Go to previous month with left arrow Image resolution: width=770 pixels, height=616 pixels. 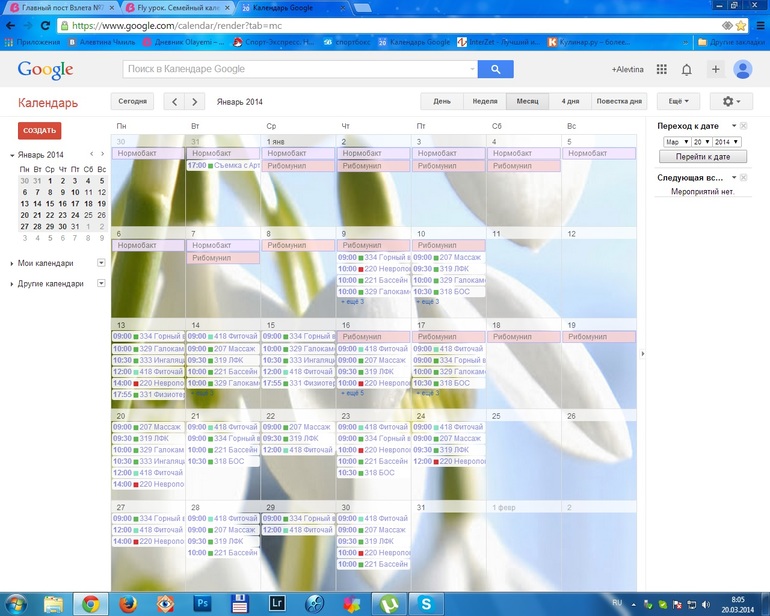click(175, 101)
